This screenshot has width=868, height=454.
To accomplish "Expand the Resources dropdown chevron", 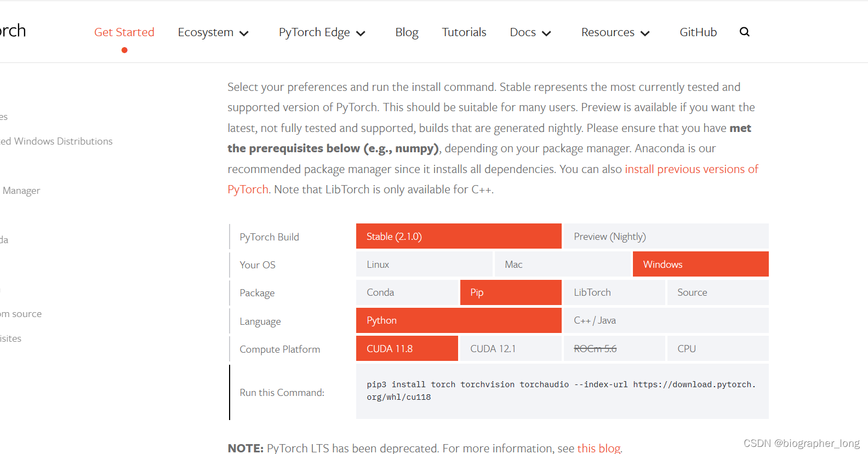I will pos(645,33).
